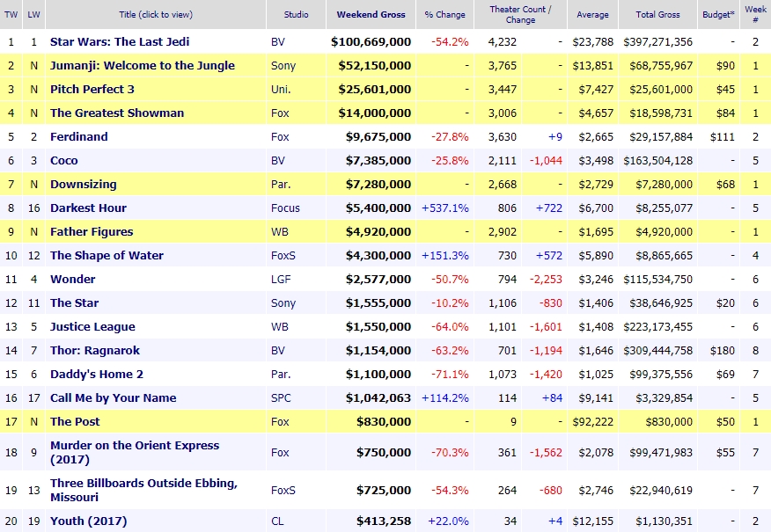The image size is (771, 532).
Task: Sort by the Total Gross column header
Action: (658, 15)
